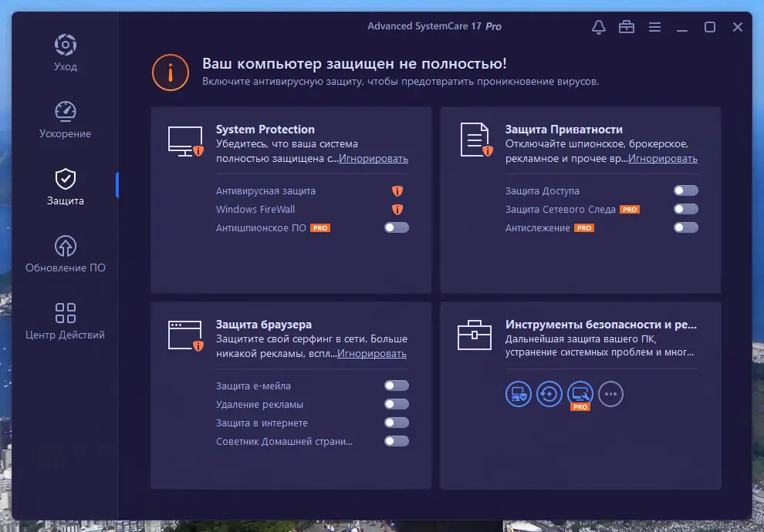764x532 pixels.
Task: Show more security tools ellipsis
Action: click(x=611, y=394)
